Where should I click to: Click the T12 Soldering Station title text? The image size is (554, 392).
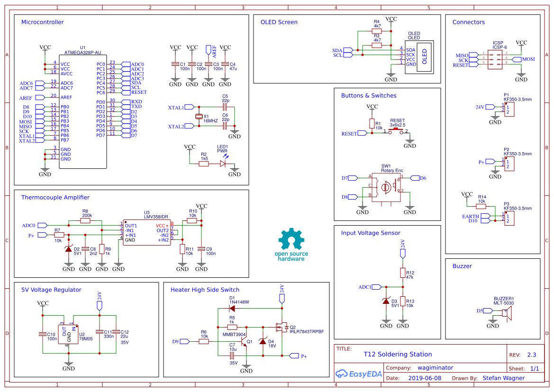pos(397,354)
